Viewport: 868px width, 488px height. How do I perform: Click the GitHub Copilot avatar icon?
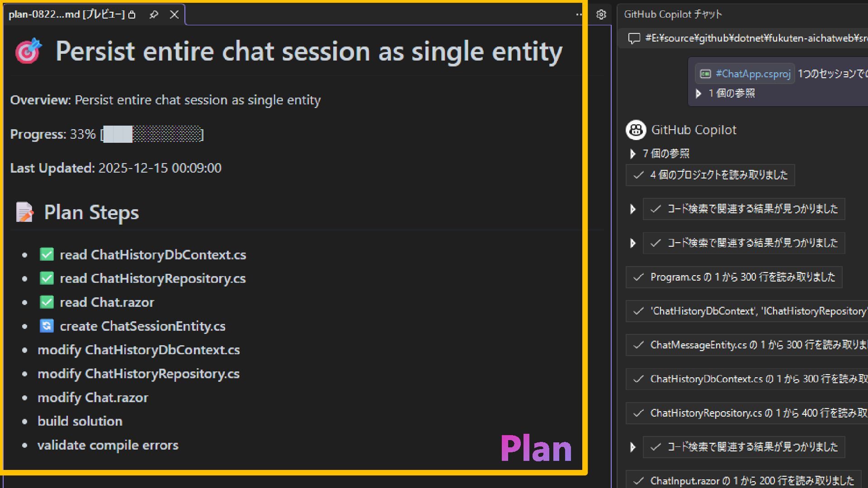[636, 130]
